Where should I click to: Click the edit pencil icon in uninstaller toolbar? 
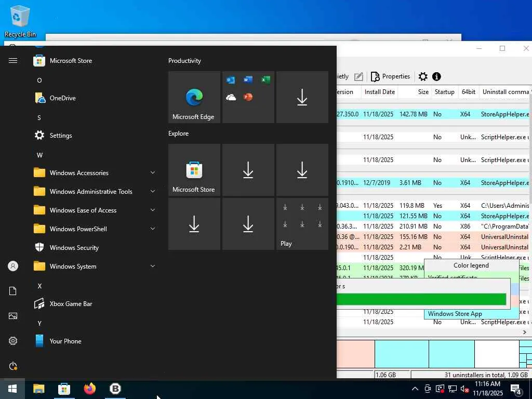click(x=358, y=77)
